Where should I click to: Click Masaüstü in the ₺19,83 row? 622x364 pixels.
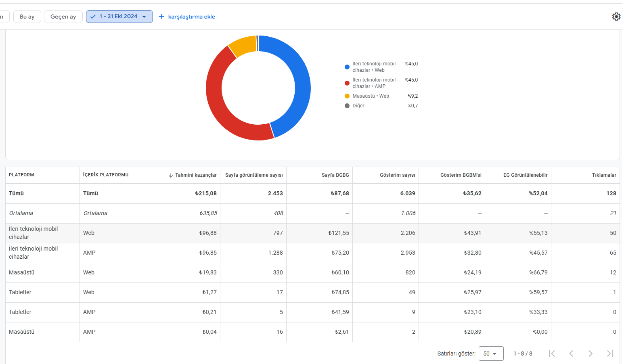pyautogui.click(x=22, y=272)
